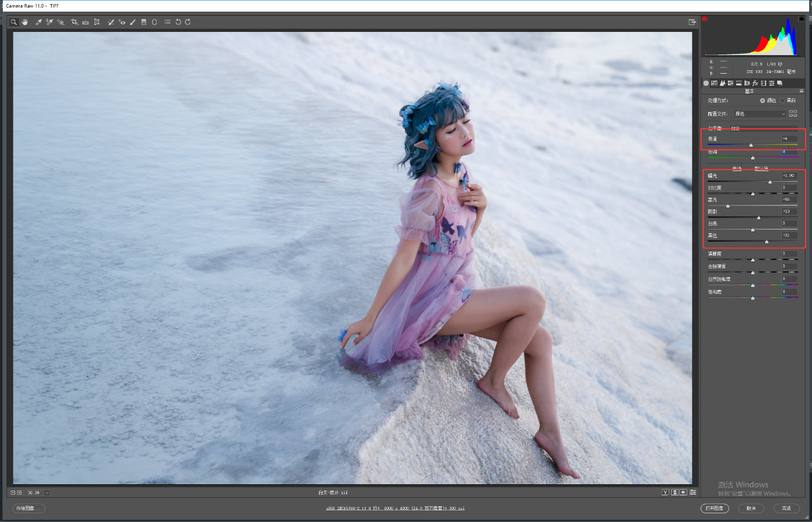Open zoom level dropdown below preview
Viewport: 812px width, 522px height.
click(x=47, y=492)
